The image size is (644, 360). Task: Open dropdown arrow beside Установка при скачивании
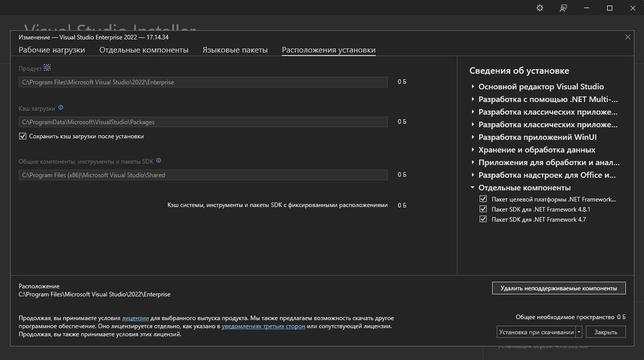coord(579,332)
